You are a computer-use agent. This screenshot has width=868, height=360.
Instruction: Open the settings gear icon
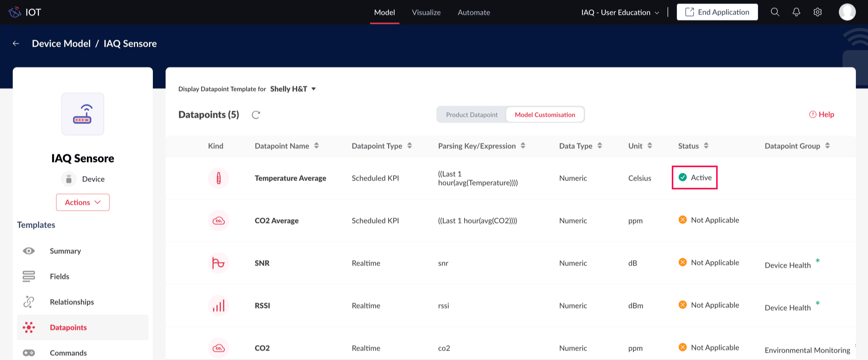point(817,12)
